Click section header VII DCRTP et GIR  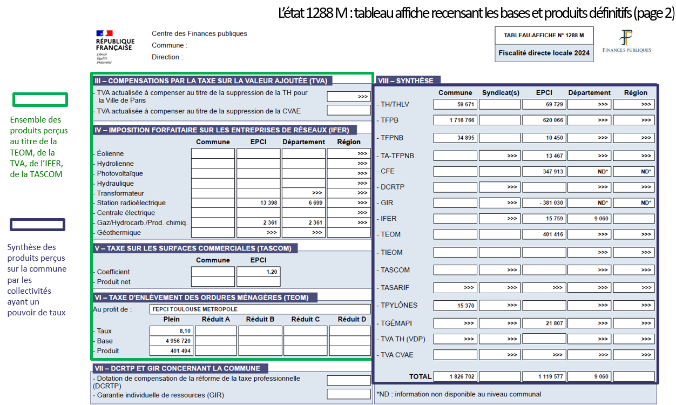(180, 368)
